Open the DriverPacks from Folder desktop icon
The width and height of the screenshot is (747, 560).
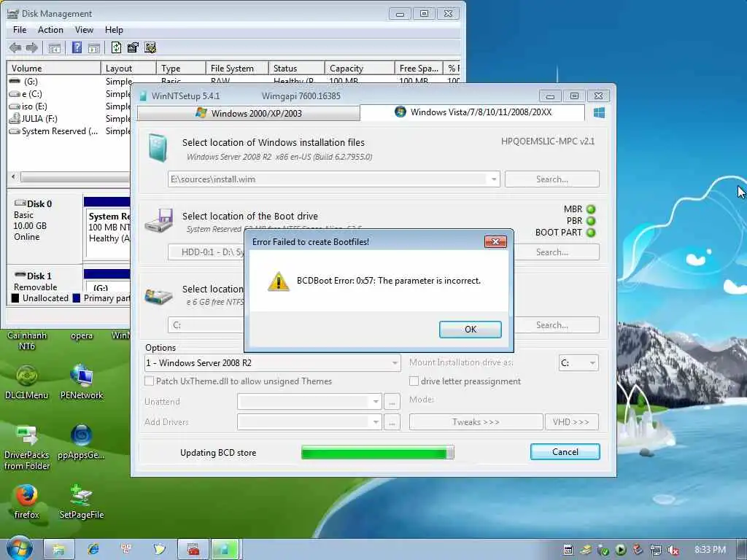click(27, 448)
